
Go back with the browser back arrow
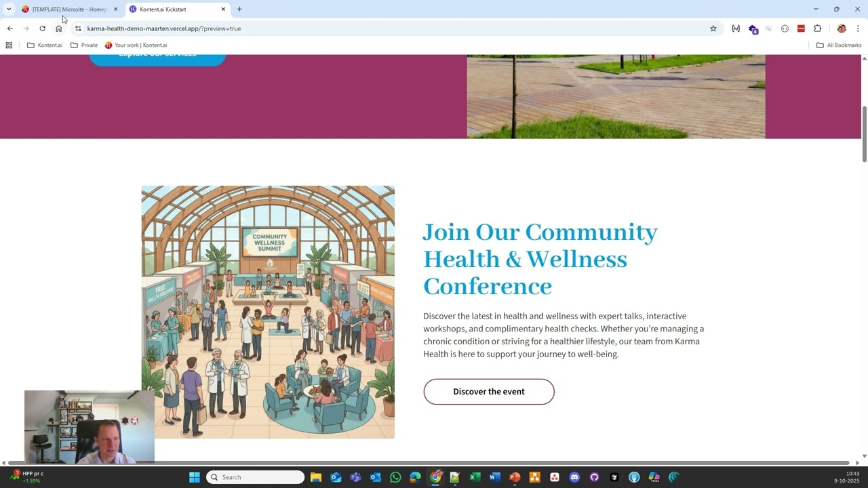pos(9,28)
